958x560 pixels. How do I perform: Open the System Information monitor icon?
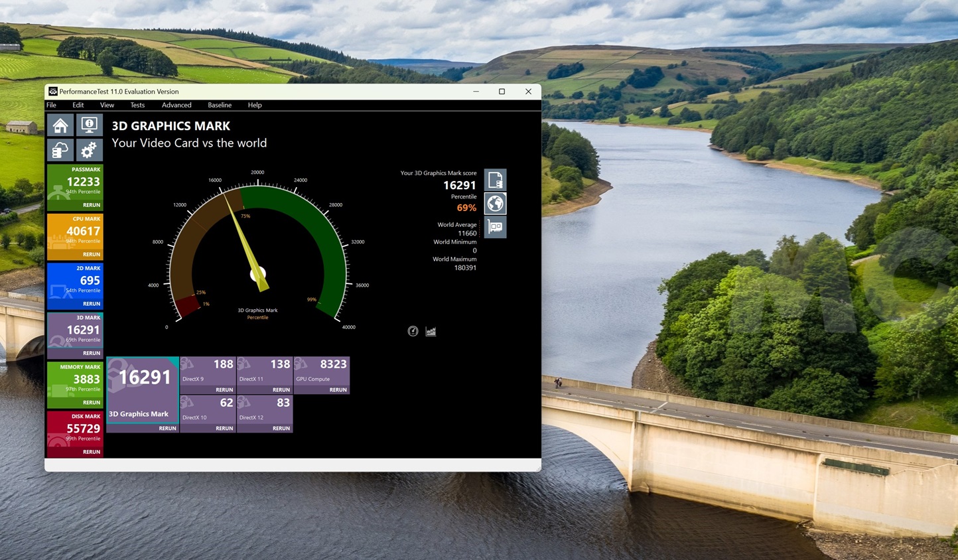(89, 125)
